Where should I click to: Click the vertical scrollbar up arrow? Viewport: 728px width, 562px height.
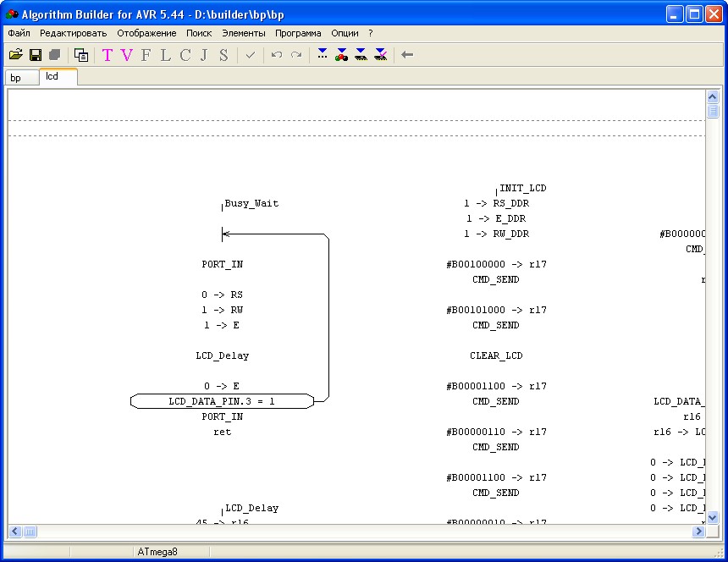tap(713, 97)
